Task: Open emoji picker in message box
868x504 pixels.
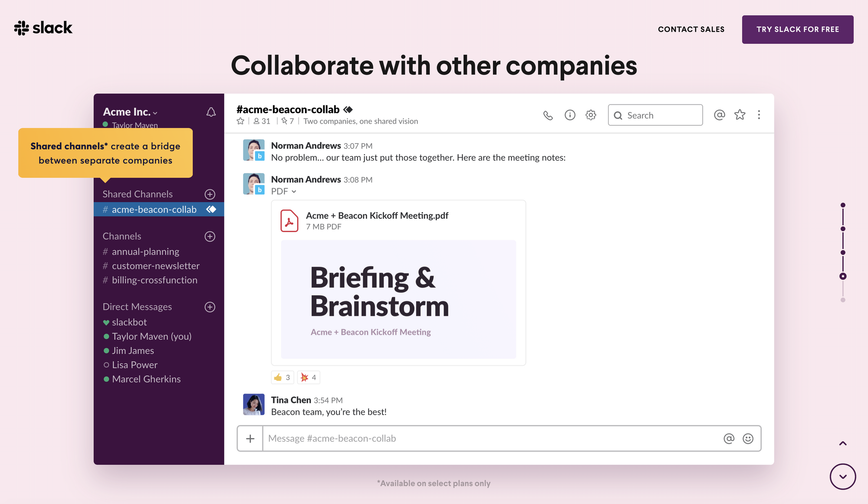Action: coord(748,439)
